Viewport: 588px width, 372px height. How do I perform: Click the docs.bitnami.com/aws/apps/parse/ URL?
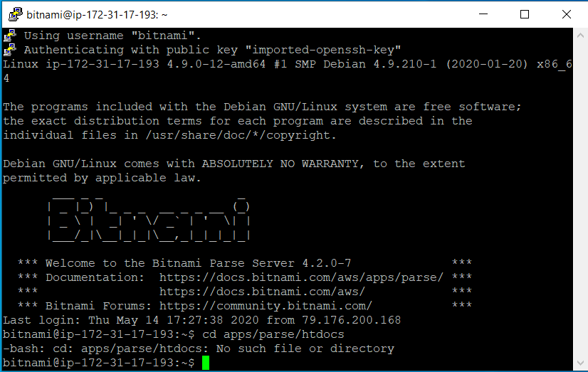pyautogui.click(x=301, y=277)
